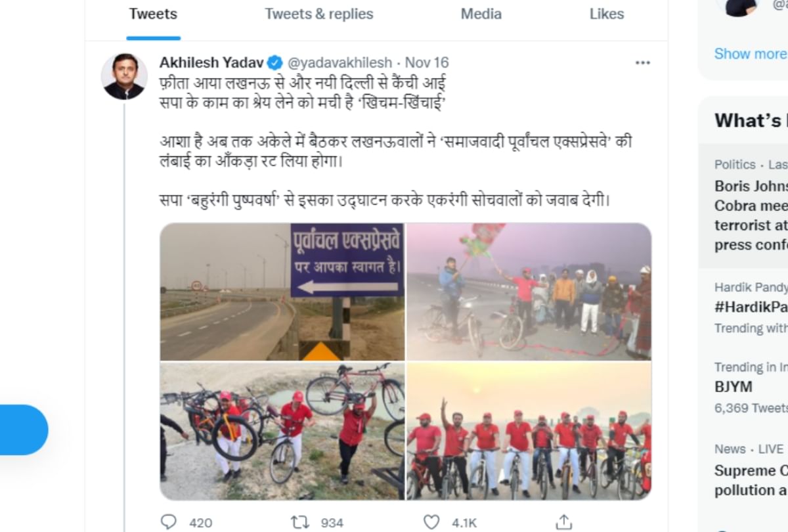The image size is (788, 532).
Task: Like the tweet via the heart icon
Action: 431,522
